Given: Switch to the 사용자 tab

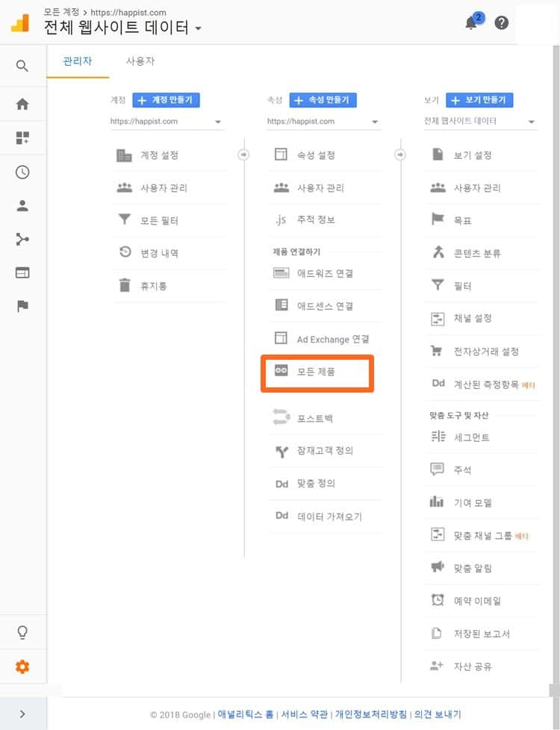Looking at the screenshot, I should [140, 61].
